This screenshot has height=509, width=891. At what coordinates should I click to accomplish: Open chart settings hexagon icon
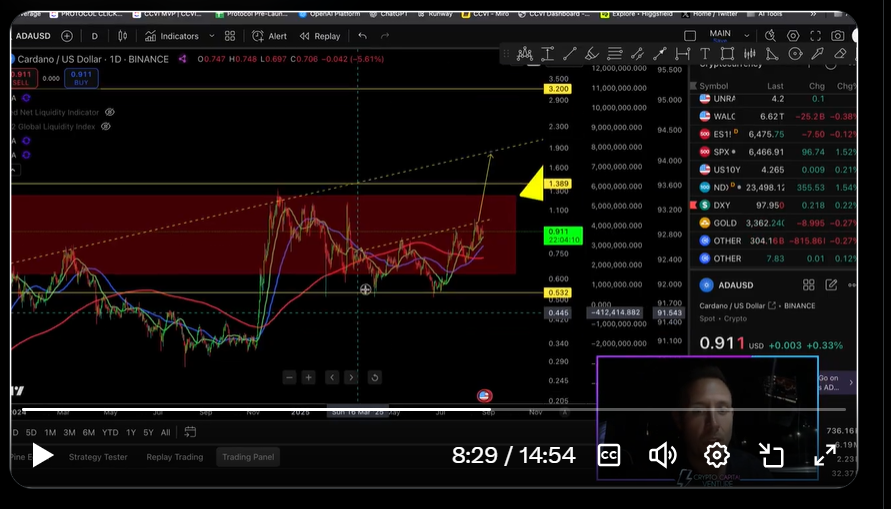(x=793, y=36)
